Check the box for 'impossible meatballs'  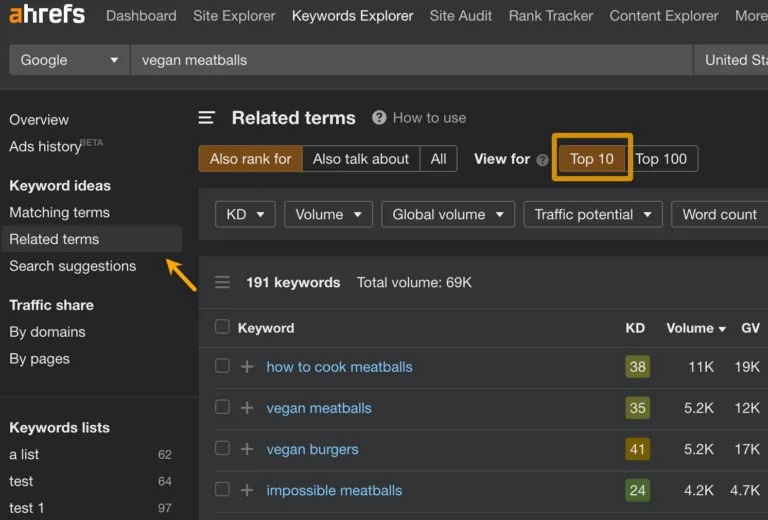pyautogui.click(x=222, y=489)
